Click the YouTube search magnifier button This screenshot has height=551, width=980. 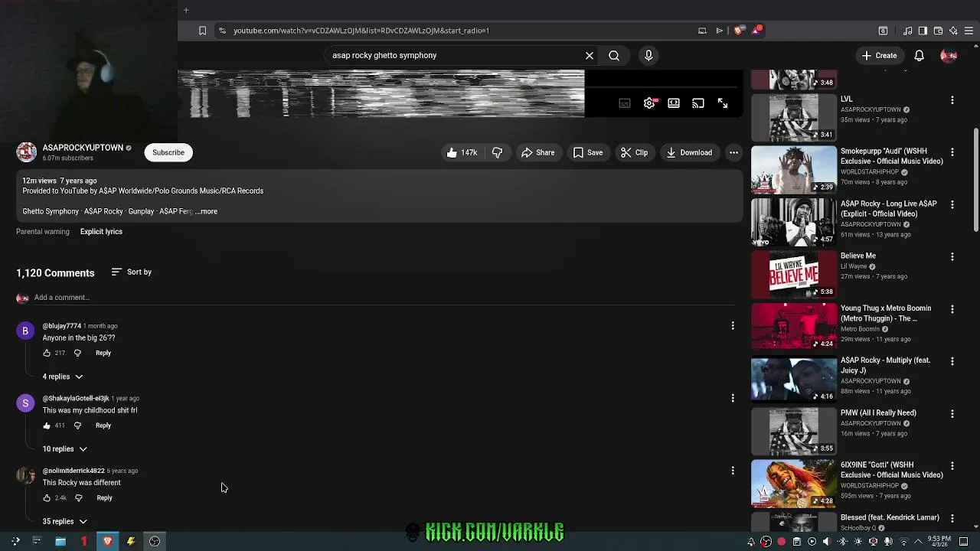614,56
